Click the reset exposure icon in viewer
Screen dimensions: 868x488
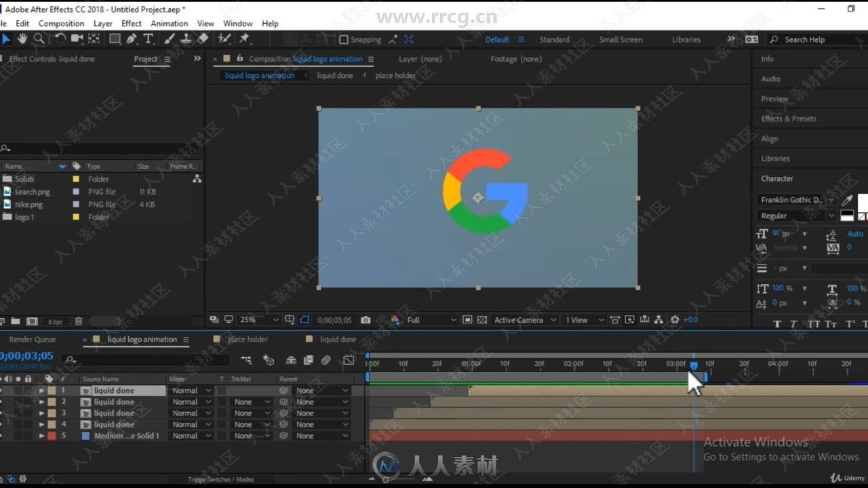tap(675, 320)
